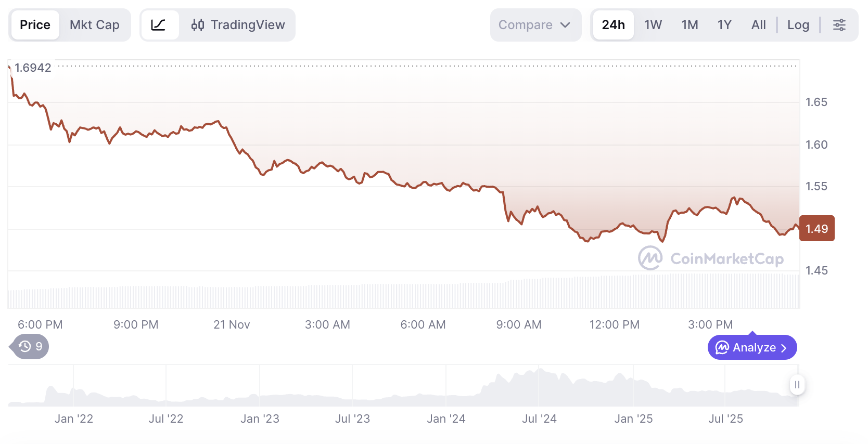This screenshot has width=868, height=444.
Task: Select the 24h time range
Action: pos(613,25)
